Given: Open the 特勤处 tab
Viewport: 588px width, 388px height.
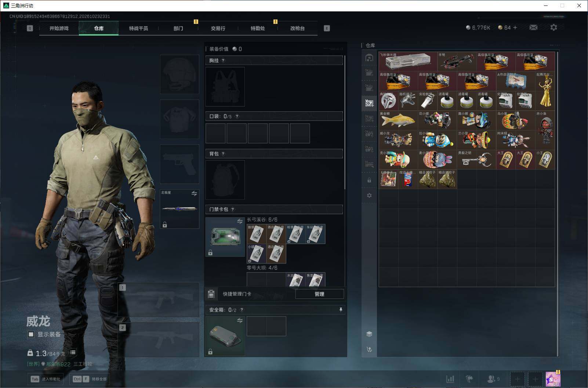Looking at the screenshot, I should [x=258, y=28].
